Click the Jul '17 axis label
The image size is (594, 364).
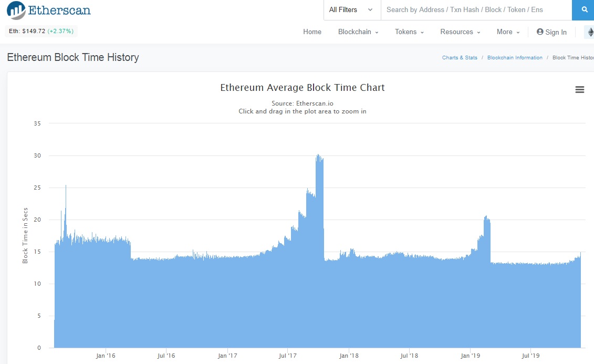(287, 356)
